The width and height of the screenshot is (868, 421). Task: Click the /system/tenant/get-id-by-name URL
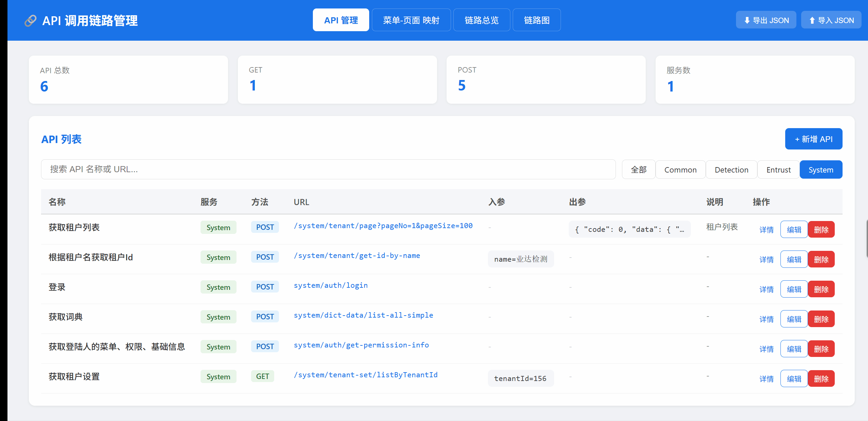click(357, 256)
